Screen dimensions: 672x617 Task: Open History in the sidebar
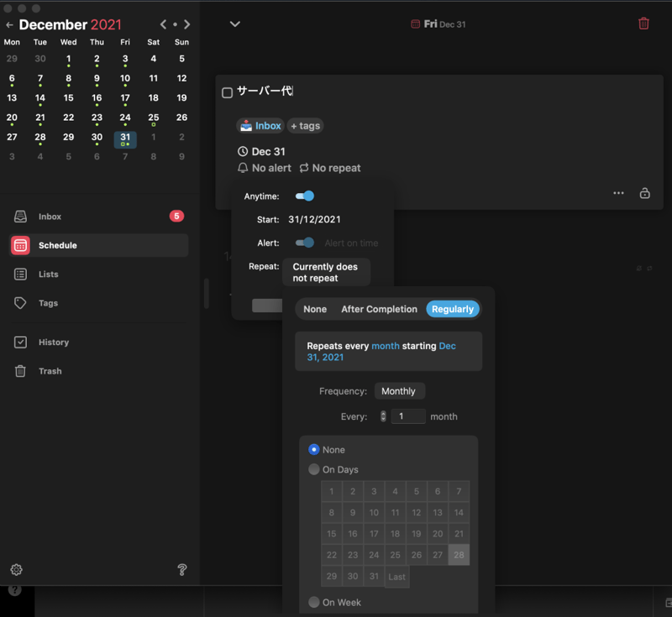[x=53, y=342]
